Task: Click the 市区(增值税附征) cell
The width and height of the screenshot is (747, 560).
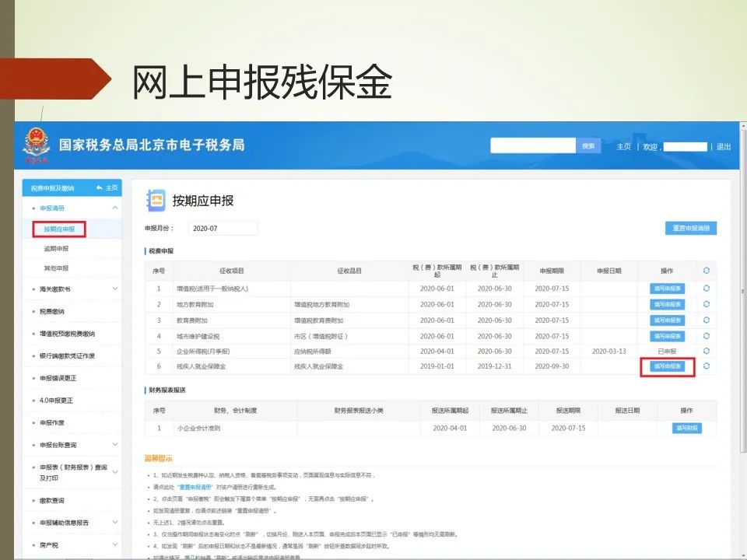Action: pos(321,336)
